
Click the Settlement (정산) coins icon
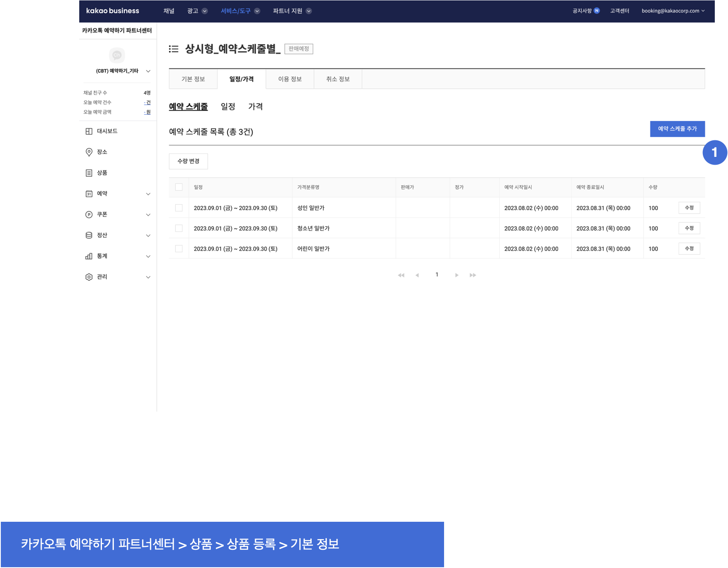coord(89,235)
